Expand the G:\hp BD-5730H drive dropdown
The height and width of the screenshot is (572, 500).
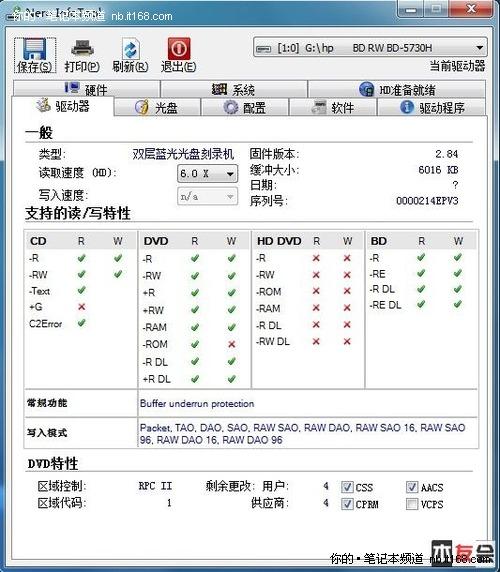tap(370, 47)
